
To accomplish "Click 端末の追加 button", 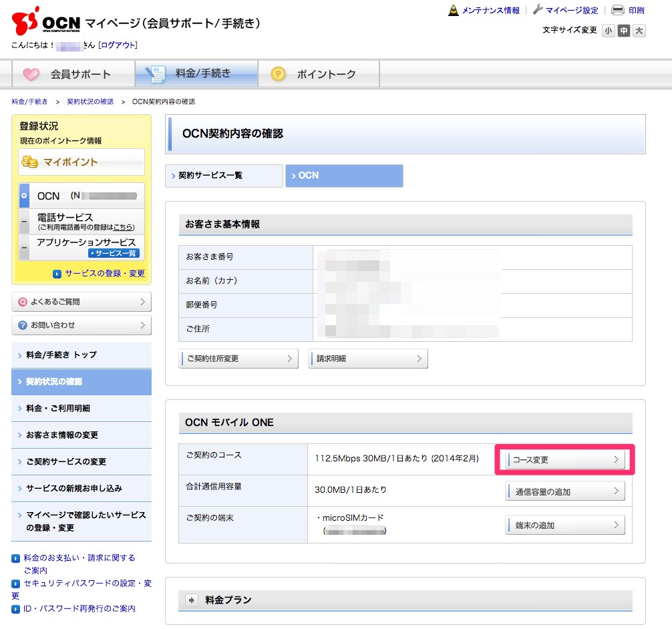I will pos(565,525).
